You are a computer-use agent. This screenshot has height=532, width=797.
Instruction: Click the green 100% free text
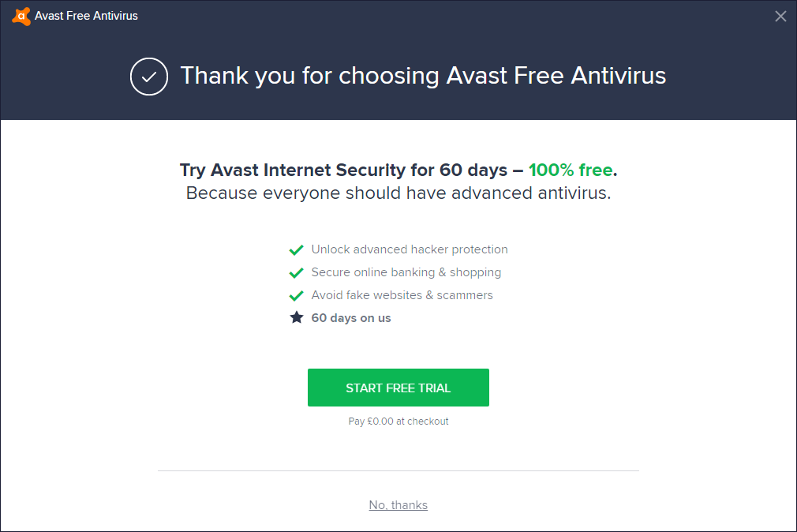pyautogui.click(x=570, y=170)
